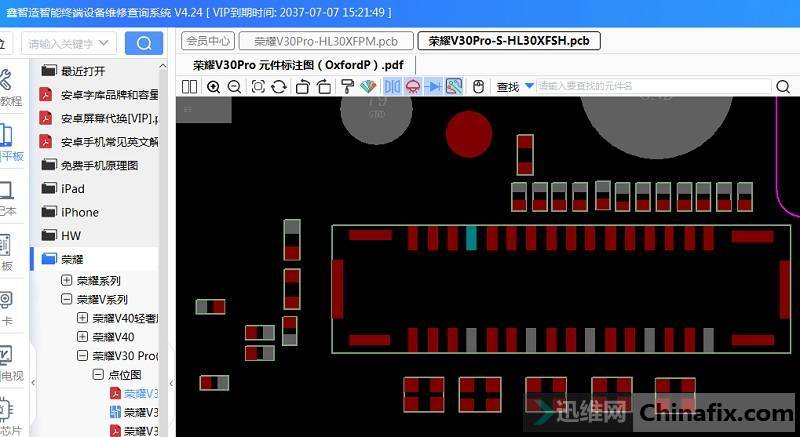800x437 pixels.
Task: Click the refresh/rotate arrows icon
Action: (x=279, y=87)
